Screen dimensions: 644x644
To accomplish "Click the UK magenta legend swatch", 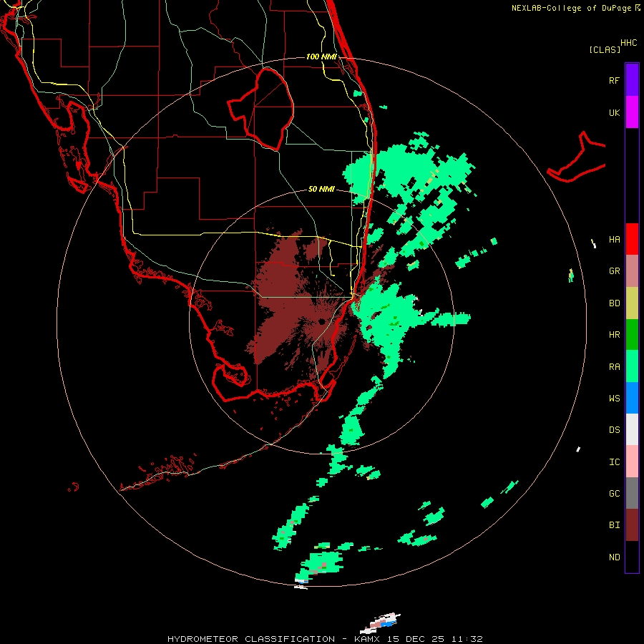I will pos(632,112).
